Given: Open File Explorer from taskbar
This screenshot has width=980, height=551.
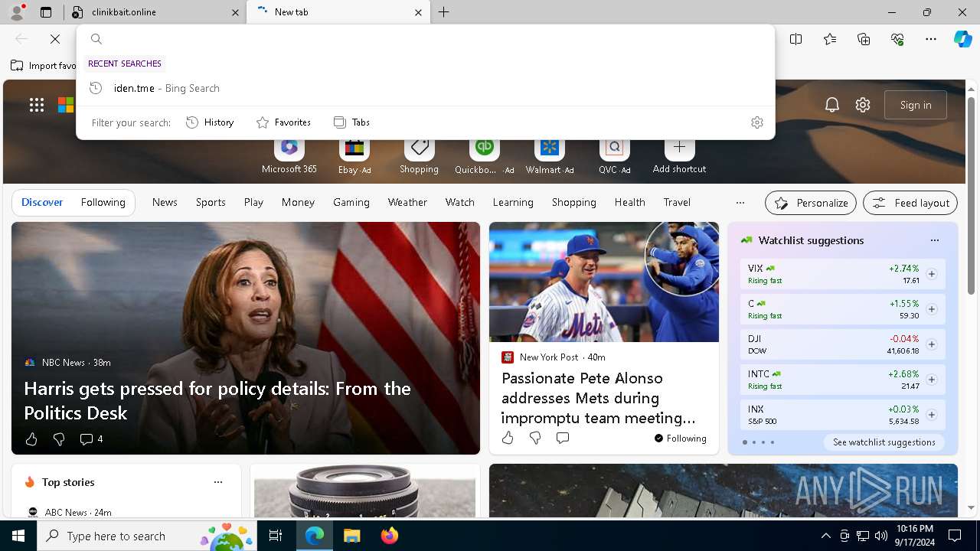Looking at the screenshot, I should click(351, 536).
